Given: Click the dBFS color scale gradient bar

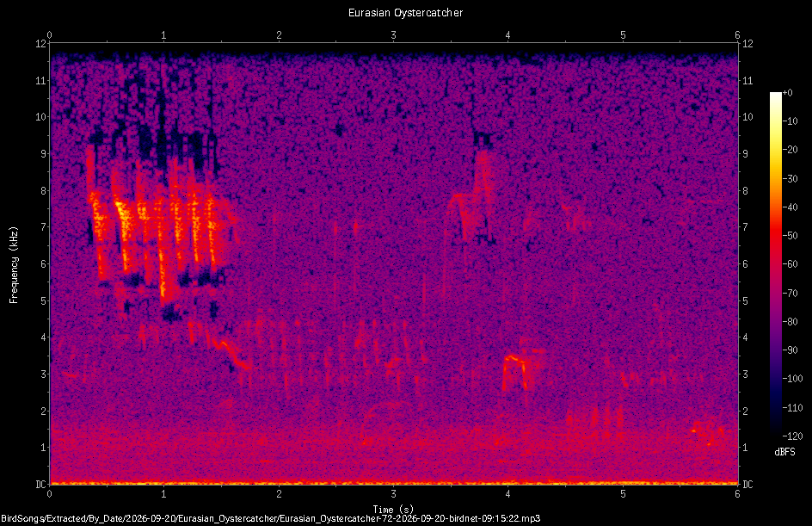Looking at the screenshot, I should (775, 264).
